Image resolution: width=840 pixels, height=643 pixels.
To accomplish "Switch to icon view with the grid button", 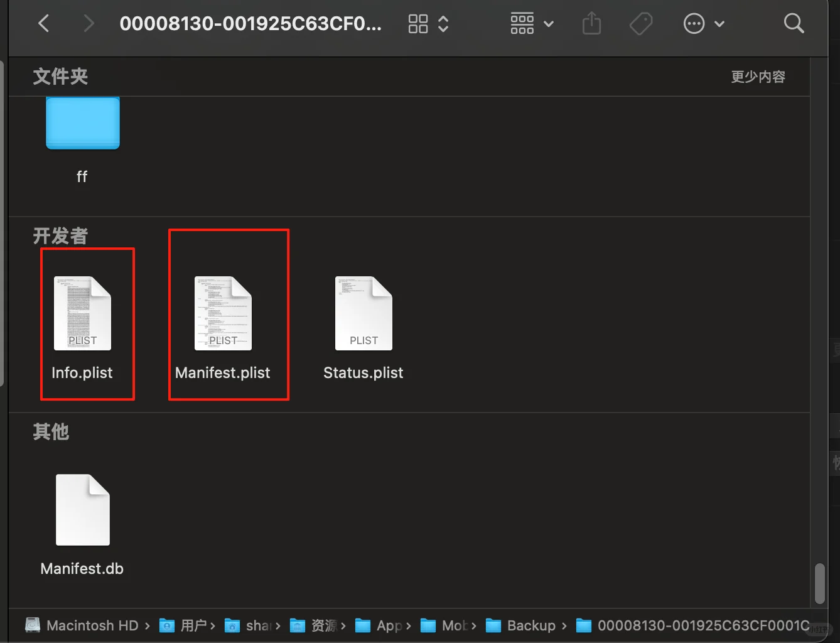I will (x=418, y=24).
